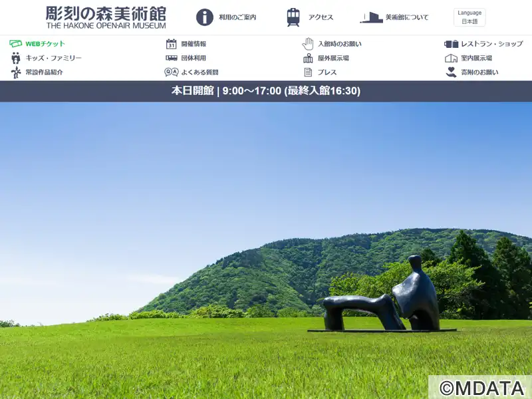Click the document icon for プレス

tap(308, 72)
